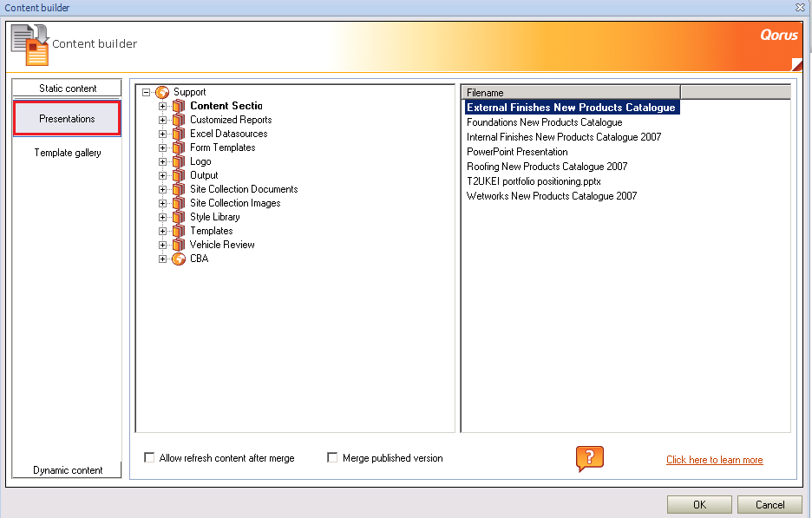Select External Finishes New Products Catalogue file
812x518 pixels.
(571, 108)
